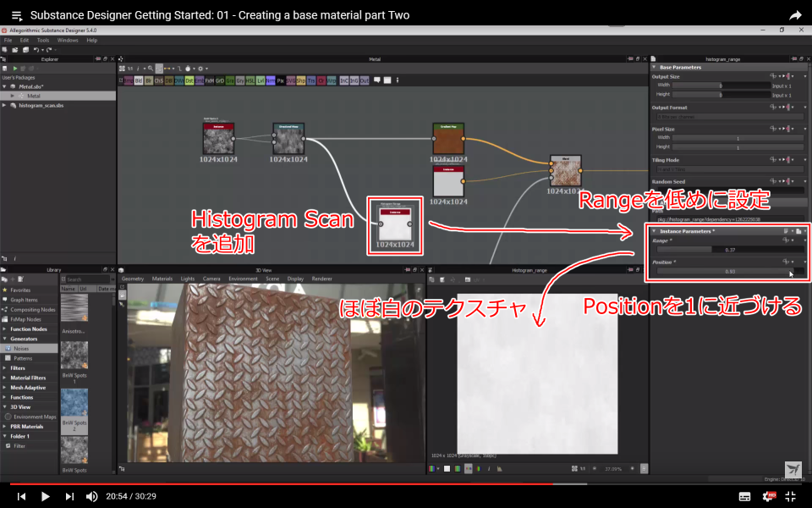Click the video progress bar
The image size is (812, 508).
pos(406,484)
